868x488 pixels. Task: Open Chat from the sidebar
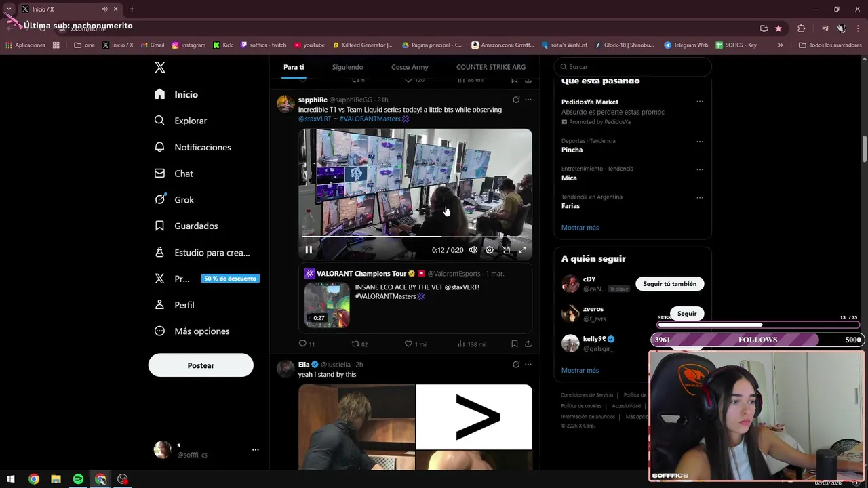click(x=174, y=174)
